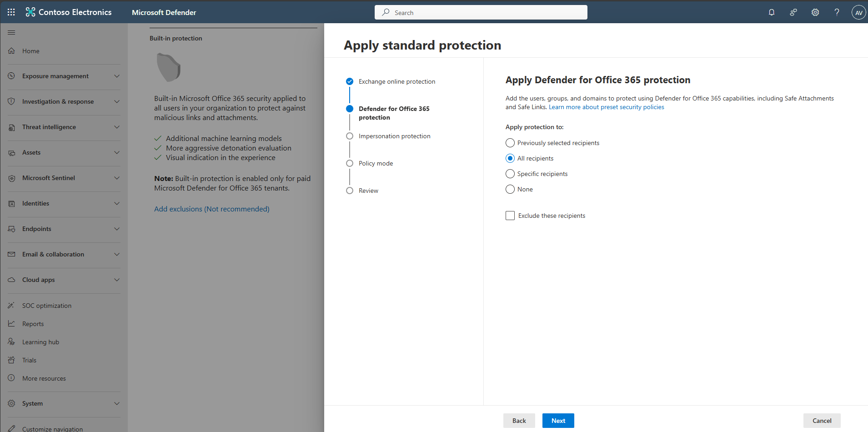Viewport: 868px width, 432px height.
Task: Click the Next button
Action: [558, 421]
